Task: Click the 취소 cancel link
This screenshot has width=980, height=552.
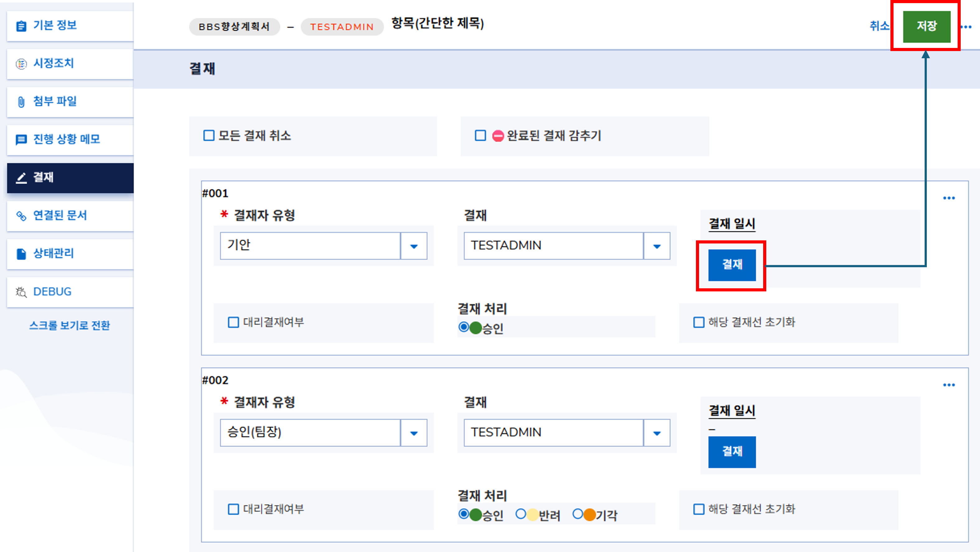Action: (880, 26)
